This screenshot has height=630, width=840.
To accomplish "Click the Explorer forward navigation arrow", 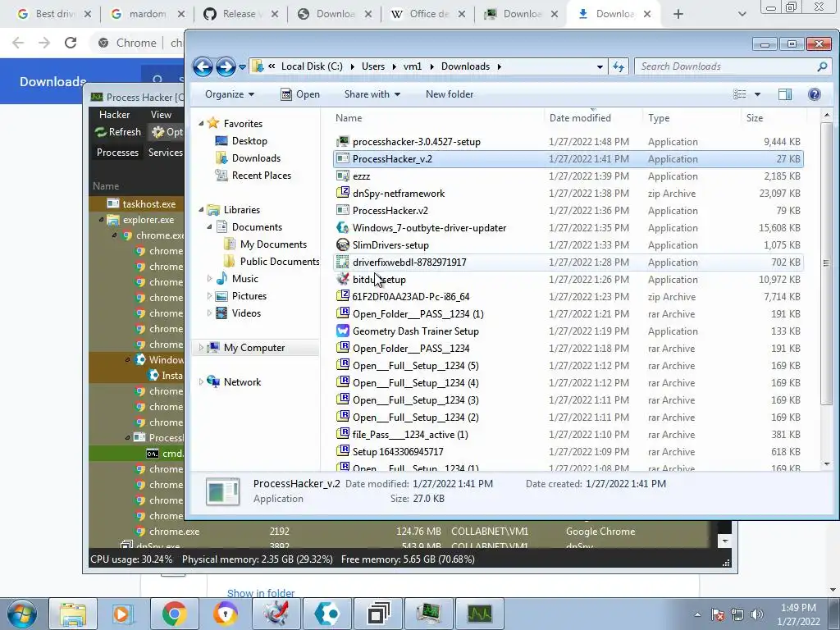I will coord(226,66).
